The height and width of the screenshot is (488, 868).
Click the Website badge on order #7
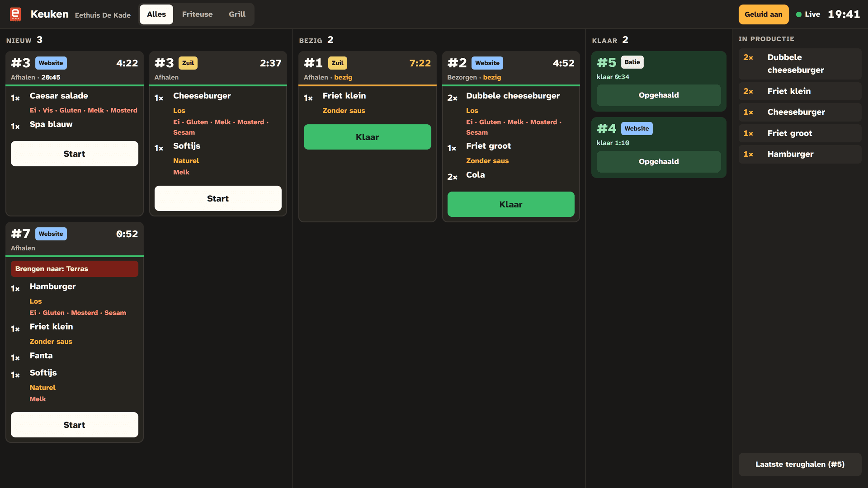click(x=51, y=234)
